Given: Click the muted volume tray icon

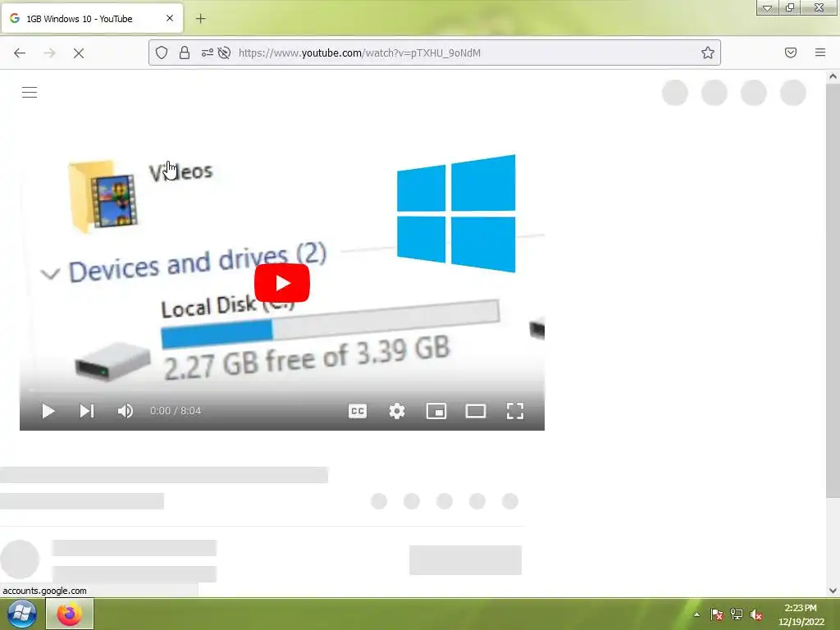Looking at the screenshot, I should pyautogui.click(x=756, y=614).
